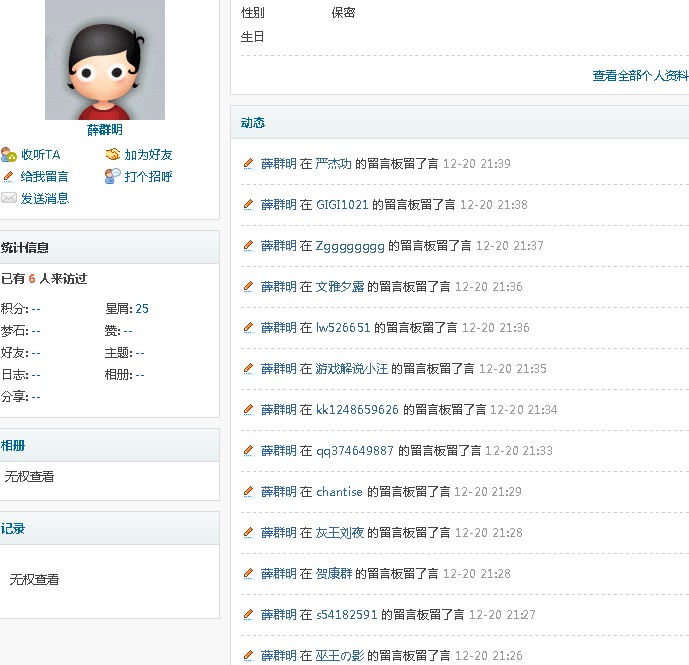689x665 pixels.
Task: Click timestamp 12-20 21:33
Action: click(x=519, y=451)
